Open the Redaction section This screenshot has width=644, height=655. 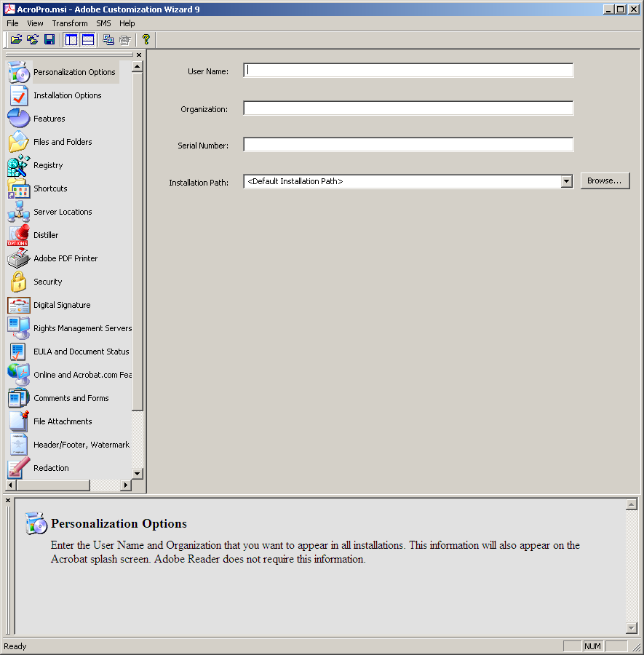(51, 468)
